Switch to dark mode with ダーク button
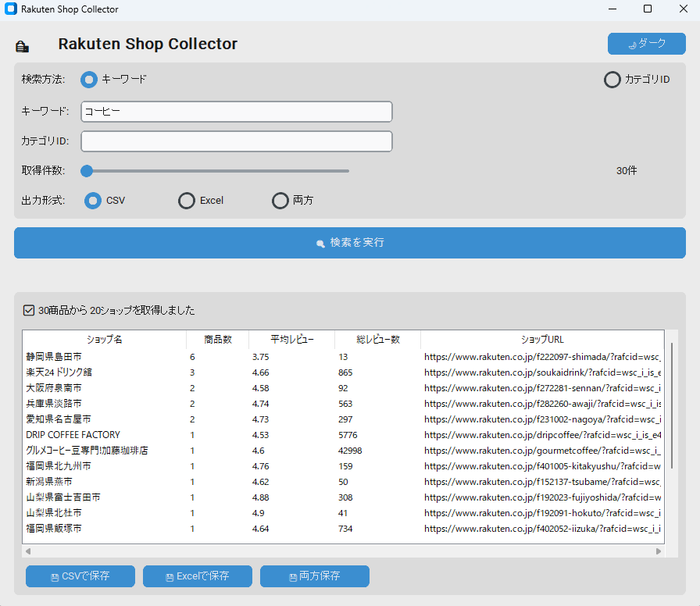 646,44
